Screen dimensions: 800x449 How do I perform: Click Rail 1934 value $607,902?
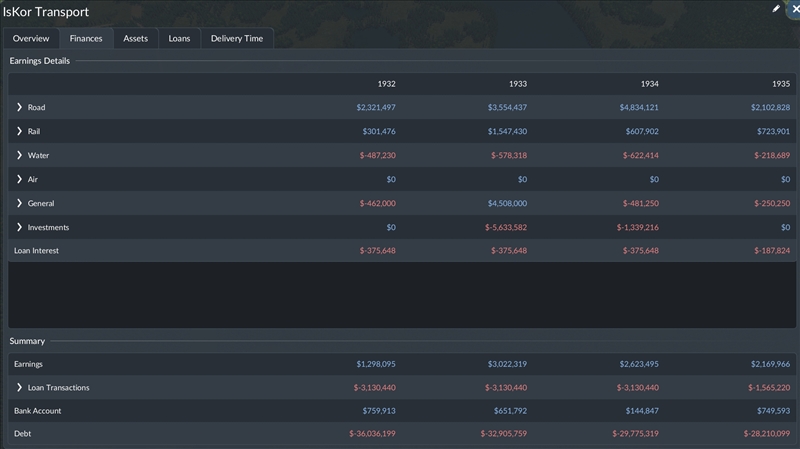point(642,131)
